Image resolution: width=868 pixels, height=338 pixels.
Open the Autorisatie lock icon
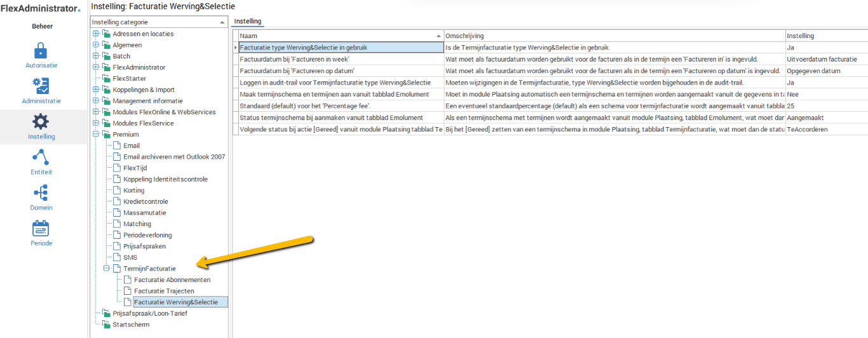coord(41,50)
